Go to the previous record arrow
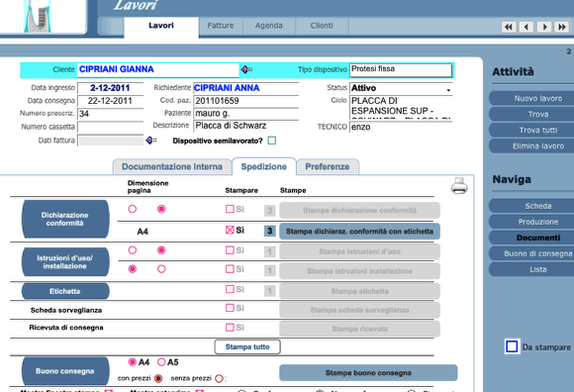This screenshot has width=574, height=392. 526,27
